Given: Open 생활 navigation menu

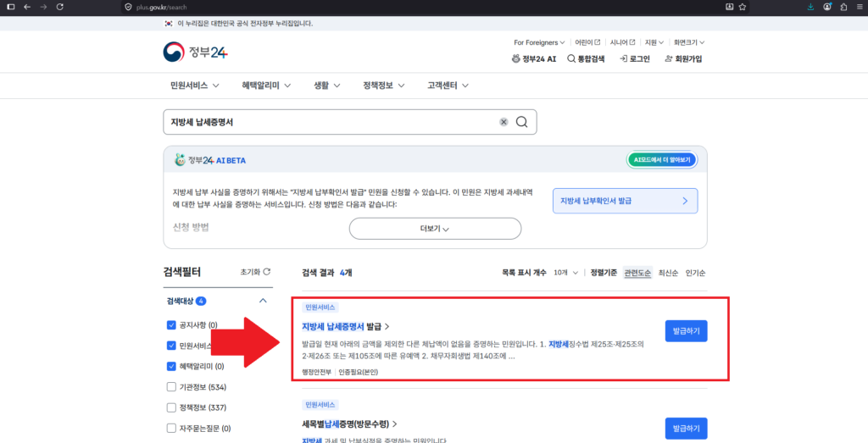Looking at the screenshot, I should (326, 86).
